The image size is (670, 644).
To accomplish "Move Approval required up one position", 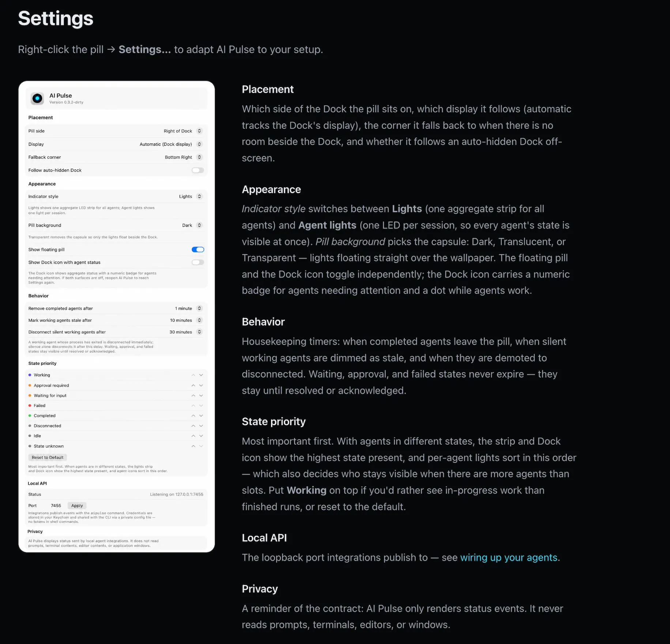I will [x=193, y=385].
